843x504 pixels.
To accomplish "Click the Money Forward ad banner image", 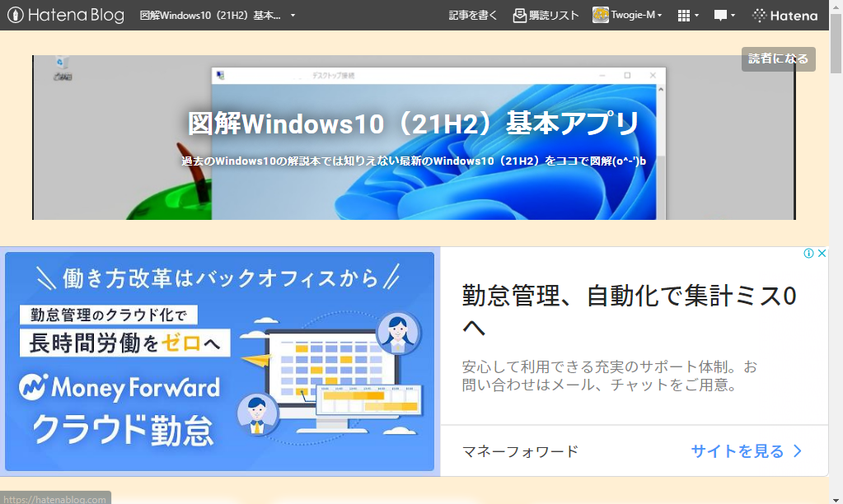I will click(x=219, y=361).
